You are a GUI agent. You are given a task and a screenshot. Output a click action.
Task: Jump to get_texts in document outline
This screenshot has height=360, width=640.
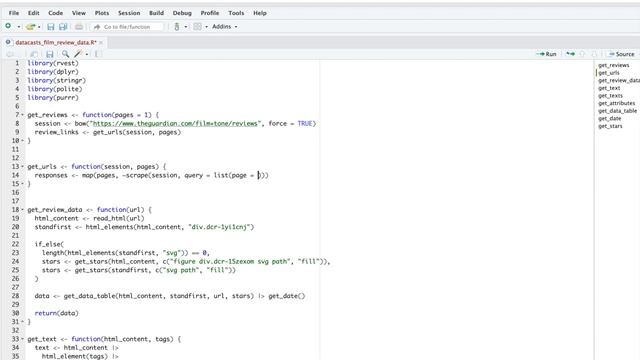pos(610,96)
